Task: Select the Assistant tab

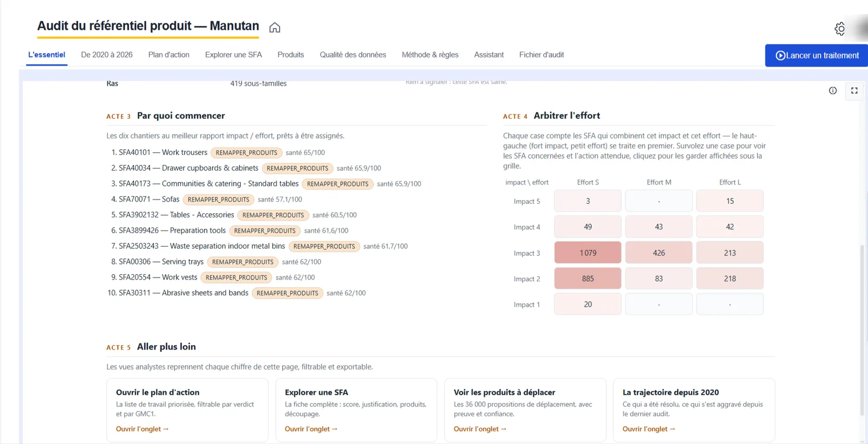Action: pos(489,55)
